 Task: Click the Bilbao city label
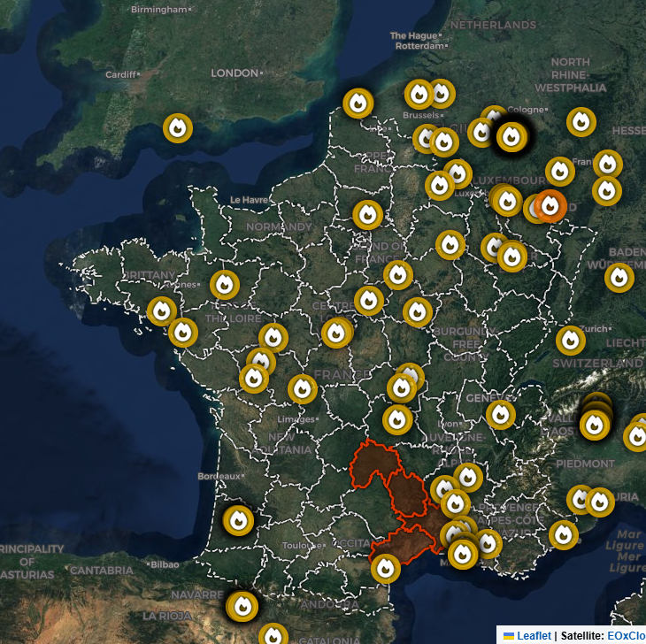(x=165, y=564)
